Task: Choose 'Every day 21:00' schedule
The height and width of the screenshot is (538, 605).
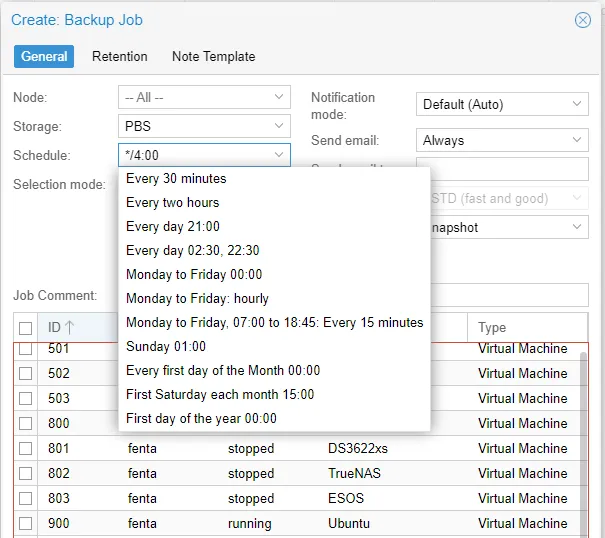Action: [x=274, y=227]
